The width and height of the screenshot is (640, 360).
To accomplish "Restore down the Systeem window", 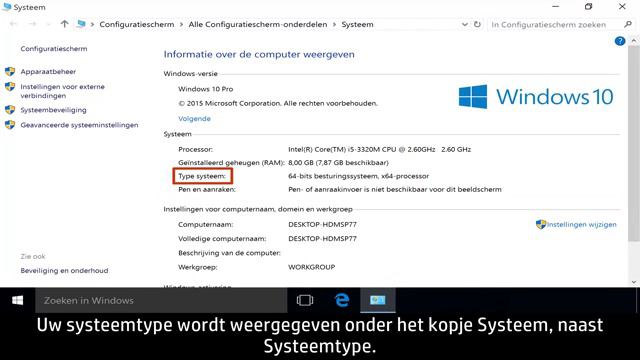I will pos(588,7).
